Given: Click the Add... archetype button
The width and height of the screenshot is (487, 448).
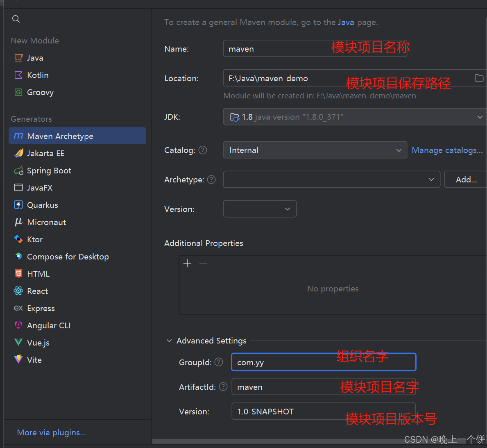Looking at the screenshot, I should tap(466, 180).
